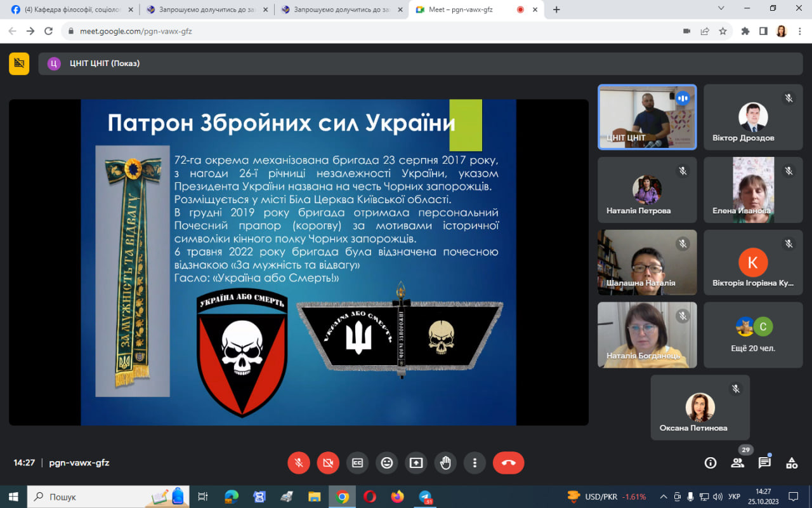
Task: Toggle the Chrome side panel
Action: click(x=763, y=31)
